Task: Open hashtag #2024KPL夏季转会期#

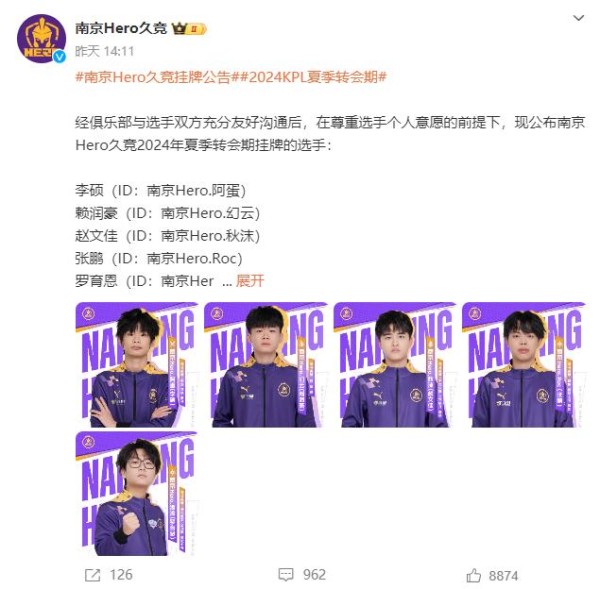Action: (x=309, y=77)
